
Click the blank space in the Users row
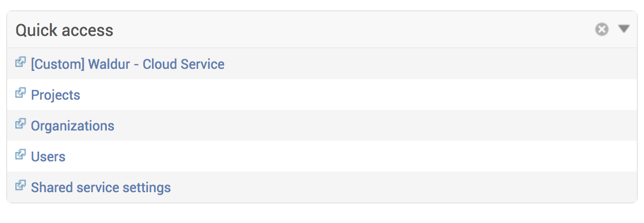(359, 157)
